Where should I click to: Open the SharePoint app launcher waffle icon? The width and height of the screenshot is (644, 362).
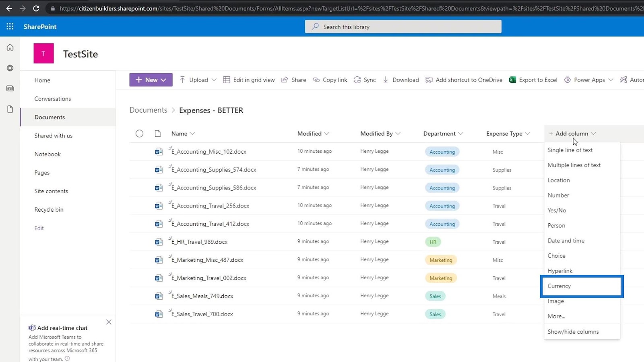click(x=10, y=27)
